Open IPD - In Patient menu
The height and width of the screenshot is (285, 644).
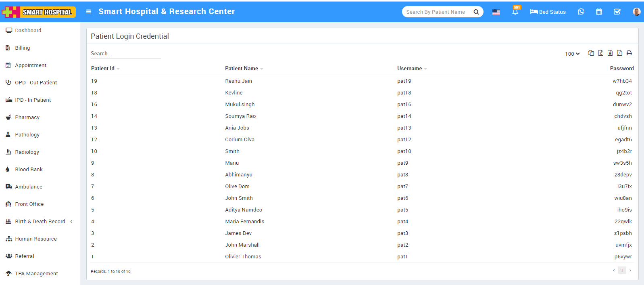(33, 100)
